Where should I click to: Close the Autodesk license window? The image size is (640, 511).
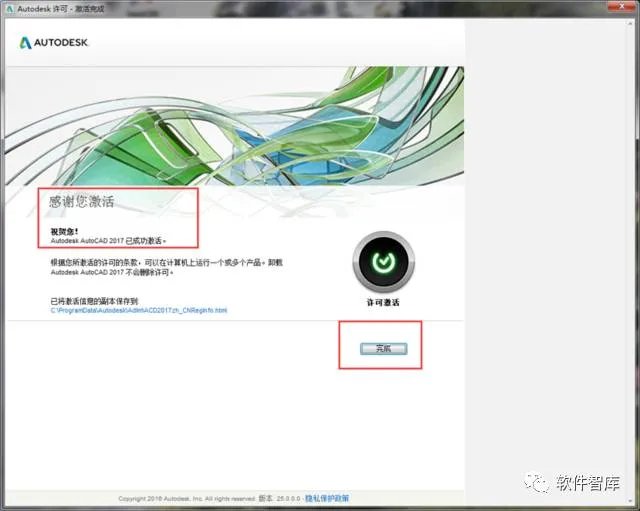click(x=621, y=6)
